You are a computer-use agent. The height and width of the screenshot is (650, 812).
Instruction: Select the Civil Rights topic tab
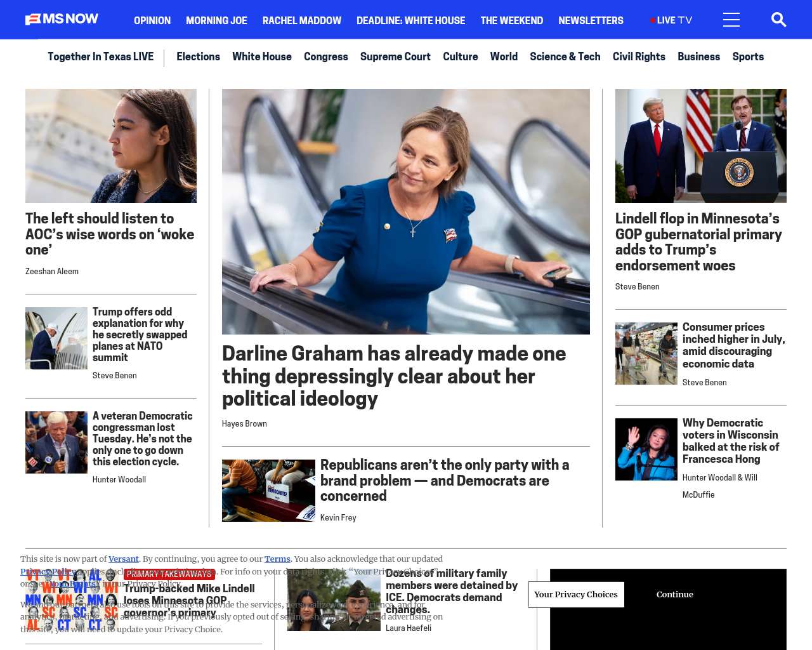pyautogui.click(x=639, y=56)
